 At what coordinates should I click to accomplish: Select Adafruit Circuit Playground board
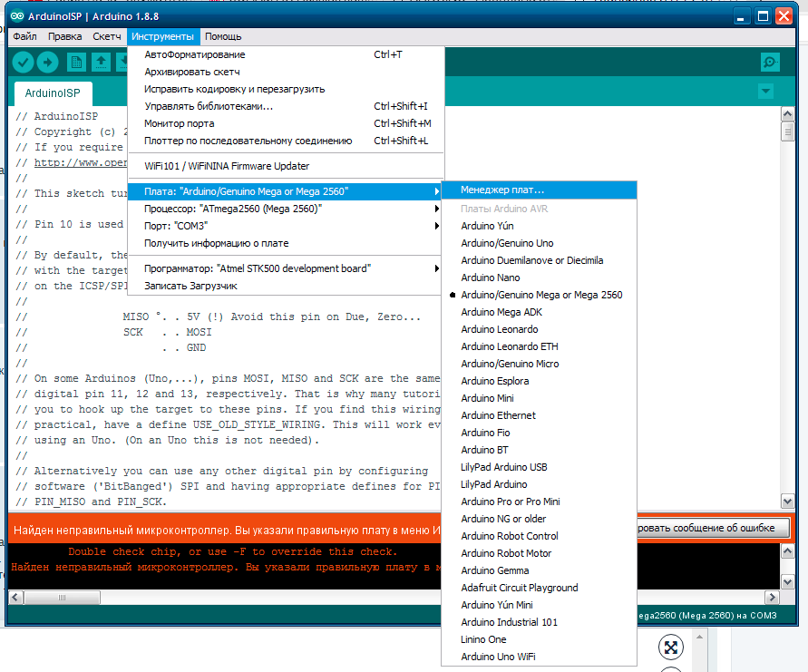pos(540,588)
